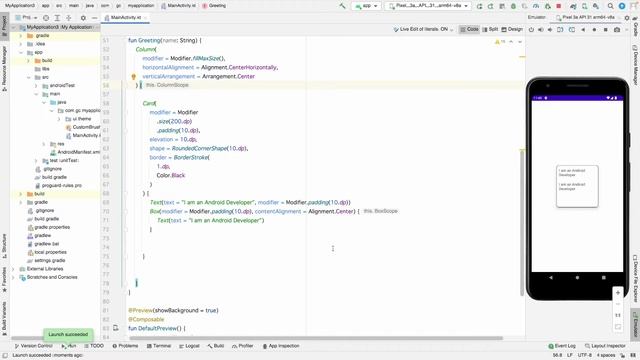
Task: Open the Logcat tool window
Action: 189,346
